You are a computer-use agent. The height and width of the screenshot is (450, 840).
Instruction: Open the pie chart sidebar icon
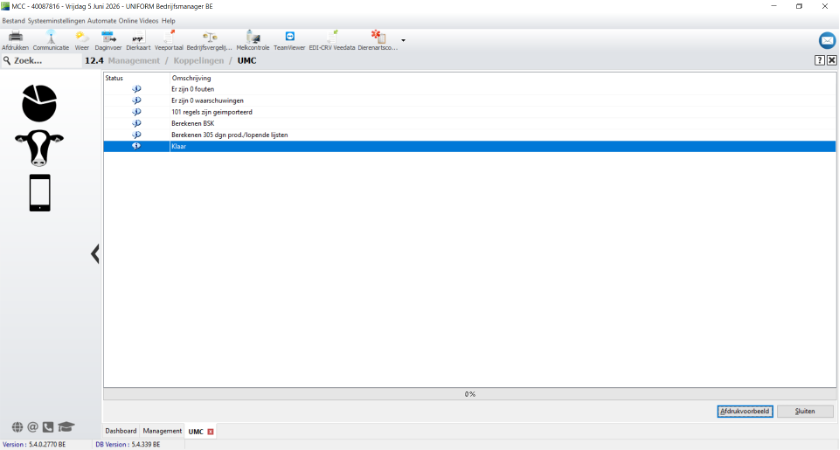[39, 103]
